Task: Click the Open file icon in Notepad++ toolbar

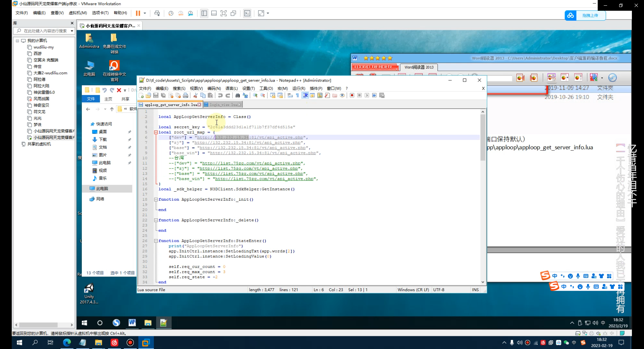Action: pyautogui.click(x=148, y=96)
